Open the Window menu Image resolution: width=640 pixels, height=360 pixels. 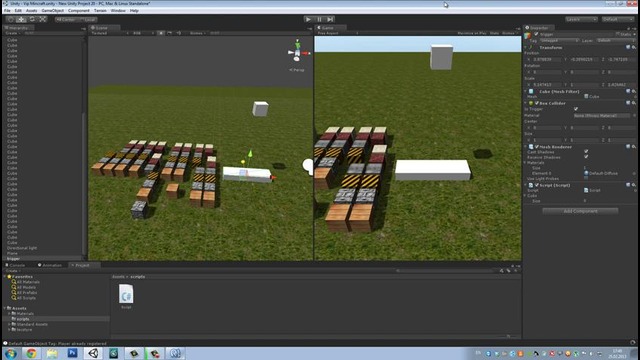118,11
